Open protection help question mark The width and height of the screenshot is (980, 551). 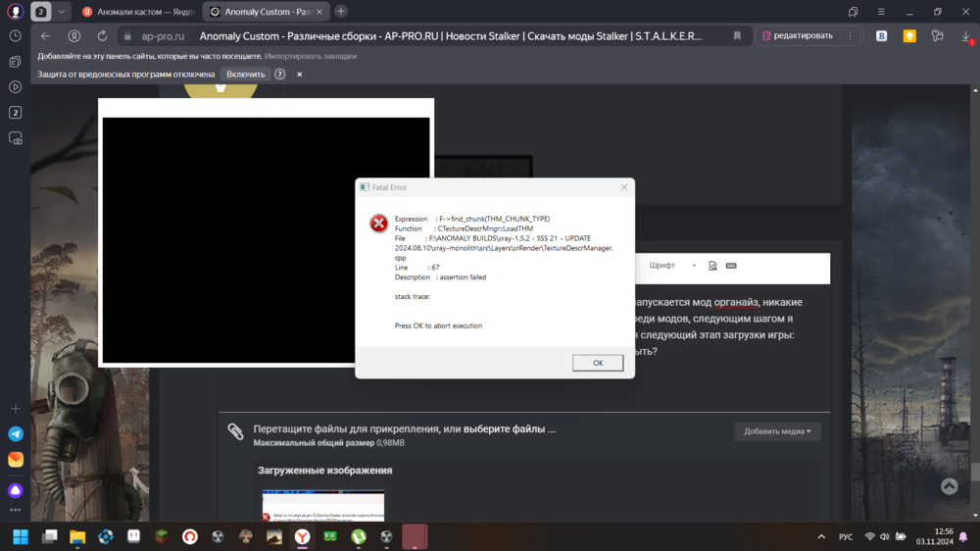[x=280, y=74]
